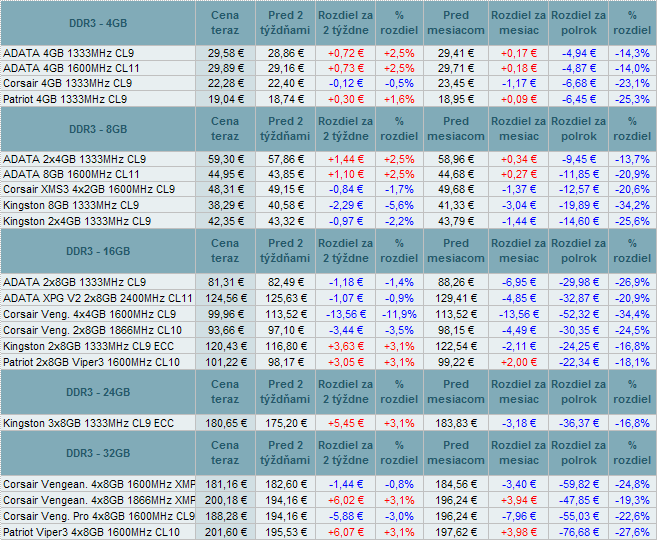Click 'Rozdiel za 2 týždne' header in DDR3 - 8GB section
This screenshot has height=540, width=657.
345,129
